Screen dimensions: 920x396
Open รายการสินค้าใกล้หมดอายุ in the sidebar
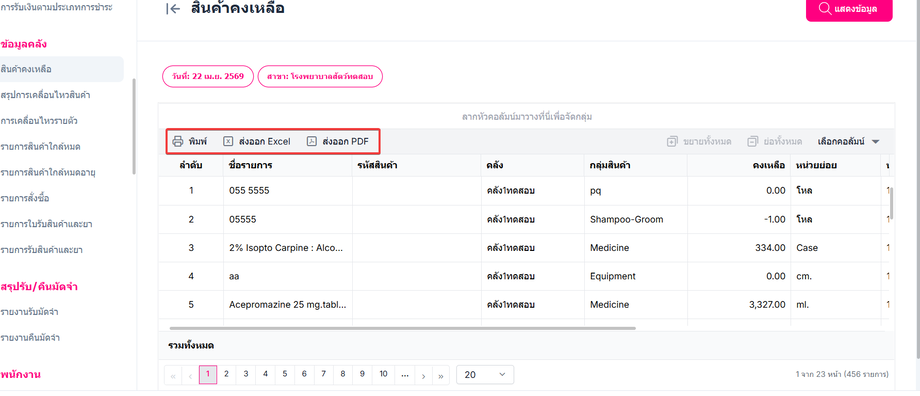coord(48,172)
